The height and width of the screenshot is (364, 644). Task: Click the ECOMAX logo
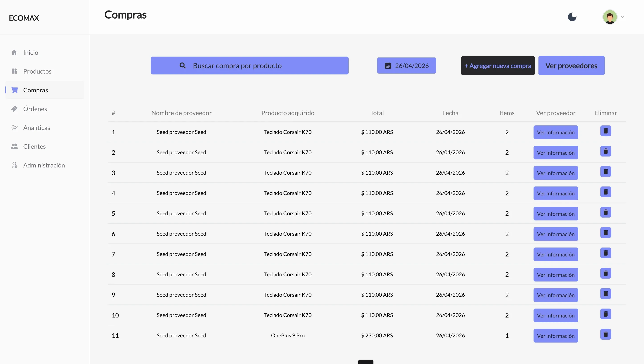coord(24,18)
